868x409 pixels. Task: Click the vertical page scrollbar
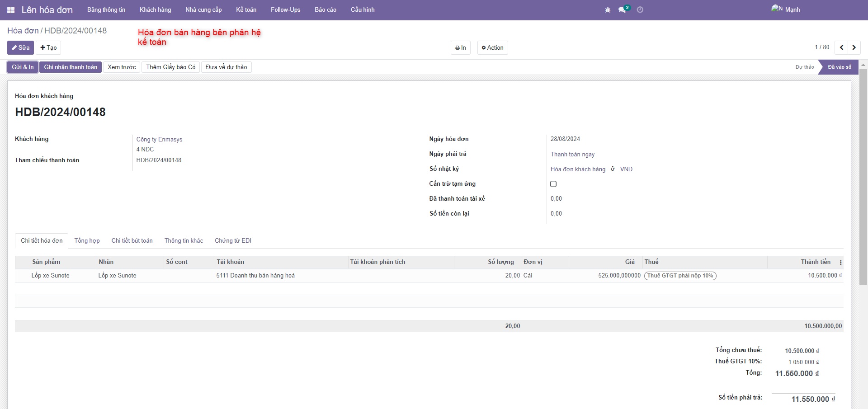(x=863, y=181)
